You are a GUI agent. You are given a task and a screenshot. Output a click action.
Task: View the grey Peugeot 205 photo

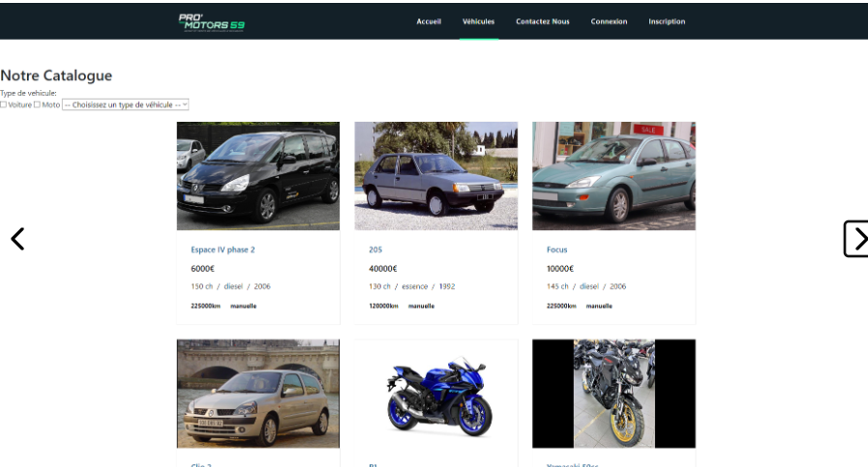tap(435, 175)
